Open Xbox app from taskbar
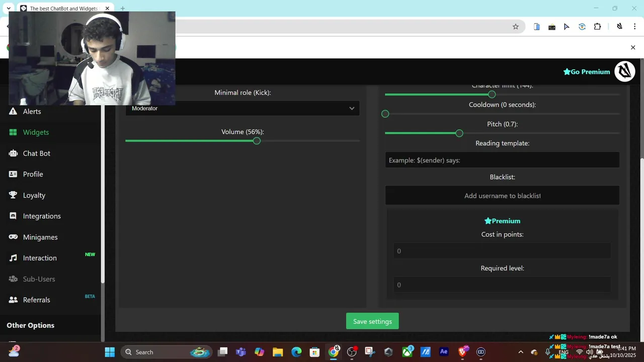This screenshot has width=644, height=362. [x=407, y=352]
